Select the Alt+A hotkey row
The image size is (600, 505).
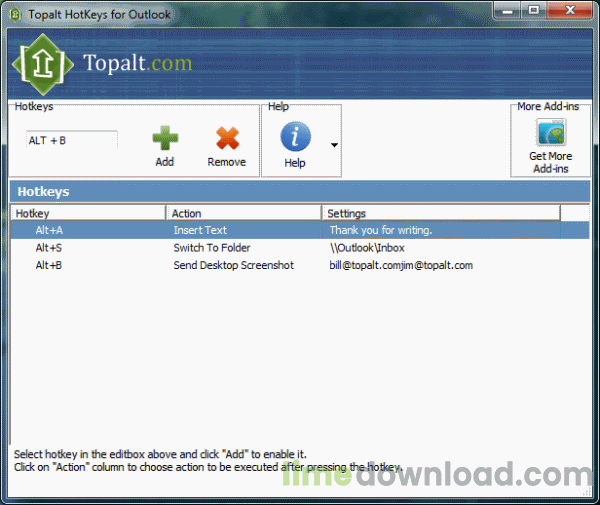click(x=300, y=230)
